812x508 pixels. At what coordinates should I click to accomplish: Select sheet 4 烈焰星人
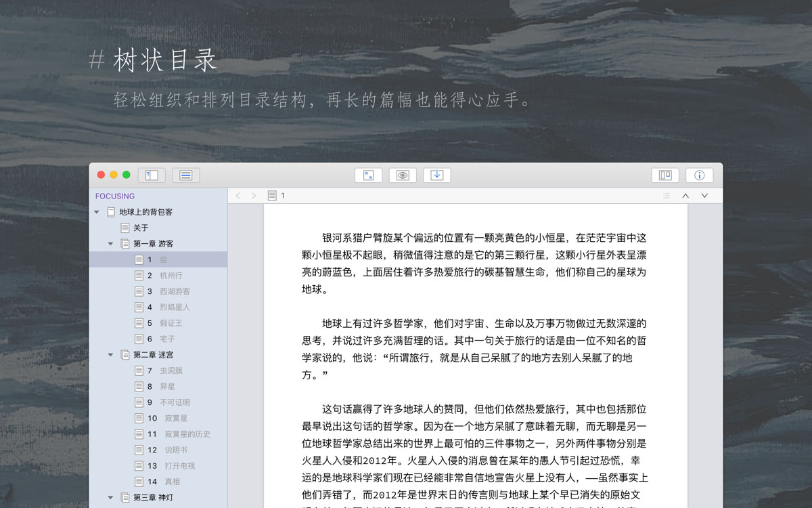coord(158,307)
